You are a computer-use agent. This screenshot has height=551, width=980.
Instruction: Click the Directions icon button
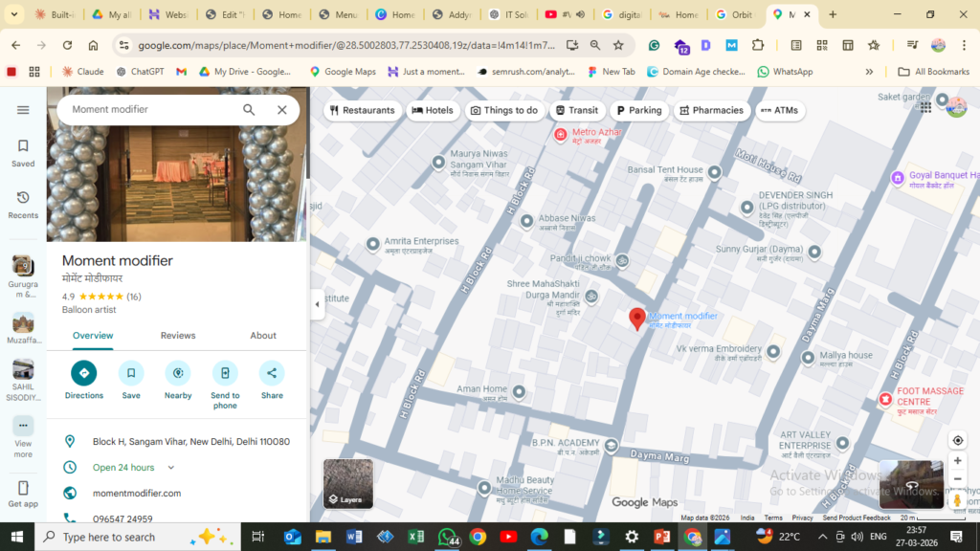(x=83, y=373)
